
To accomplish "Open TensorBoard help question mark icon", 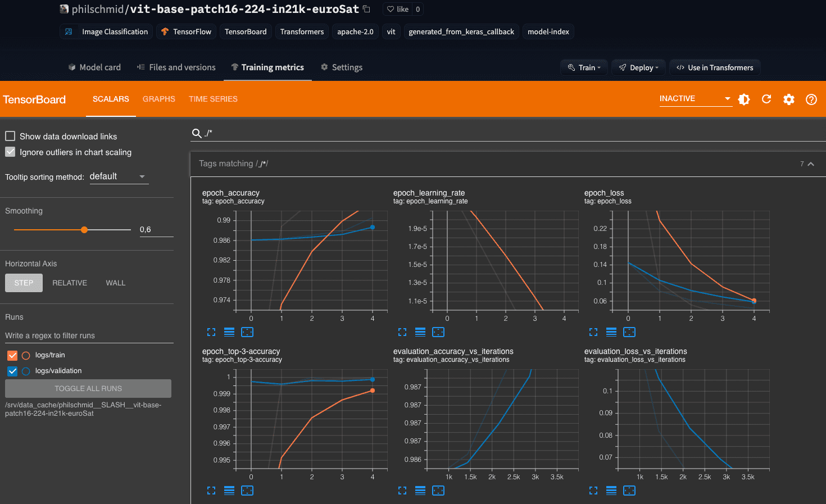I will [811, 99].
